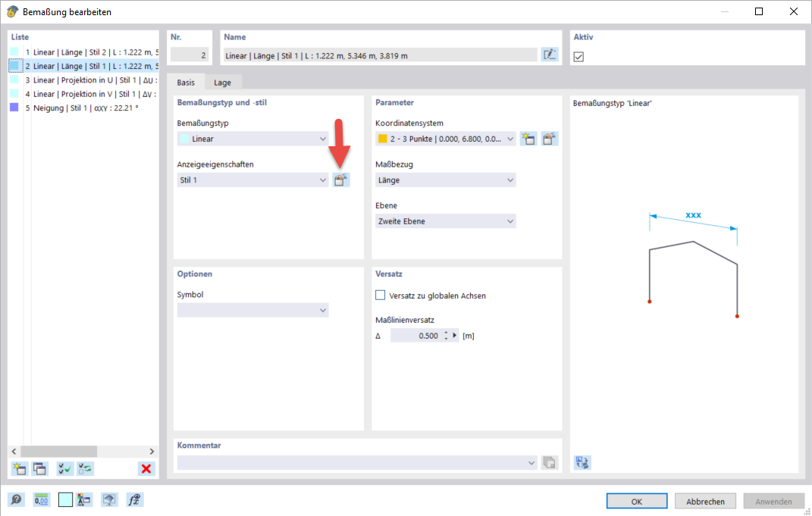Create a new dimension in the list

[18, 468]
